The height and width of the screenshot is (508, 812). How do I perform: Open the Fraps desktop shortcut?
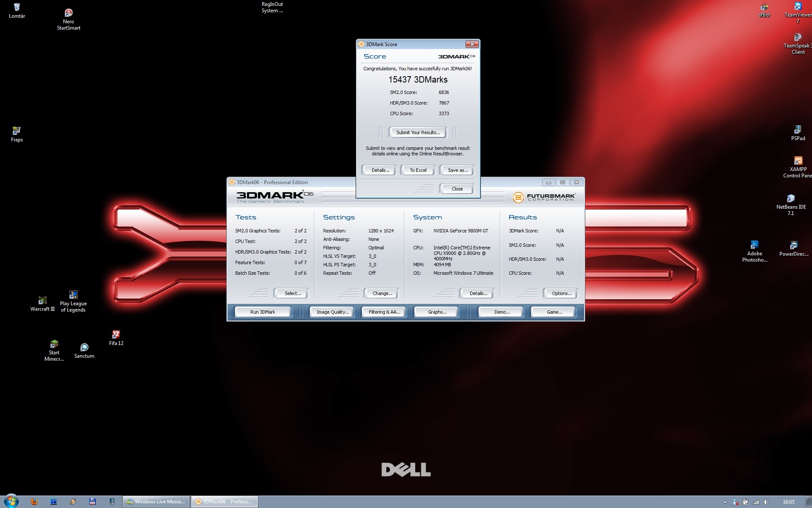click(x=16, y=134)
